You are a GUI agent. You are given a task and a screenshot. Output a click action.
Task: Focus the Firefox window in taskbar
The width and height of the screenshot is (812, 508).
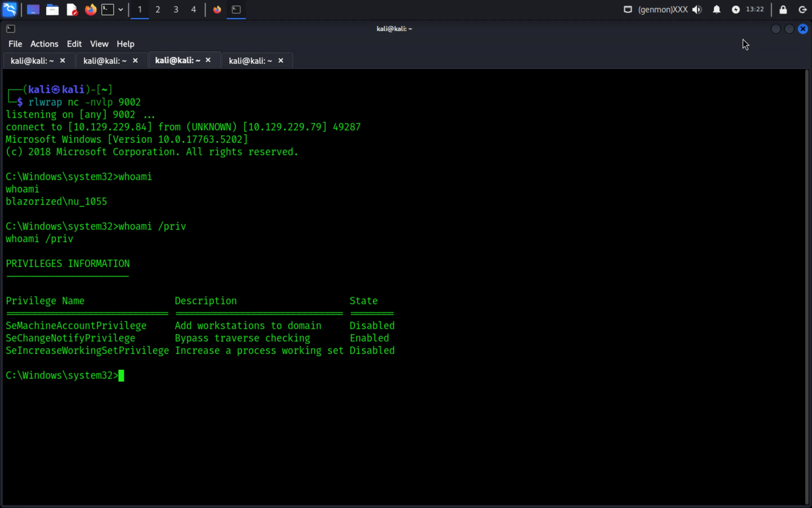point(217,10)
